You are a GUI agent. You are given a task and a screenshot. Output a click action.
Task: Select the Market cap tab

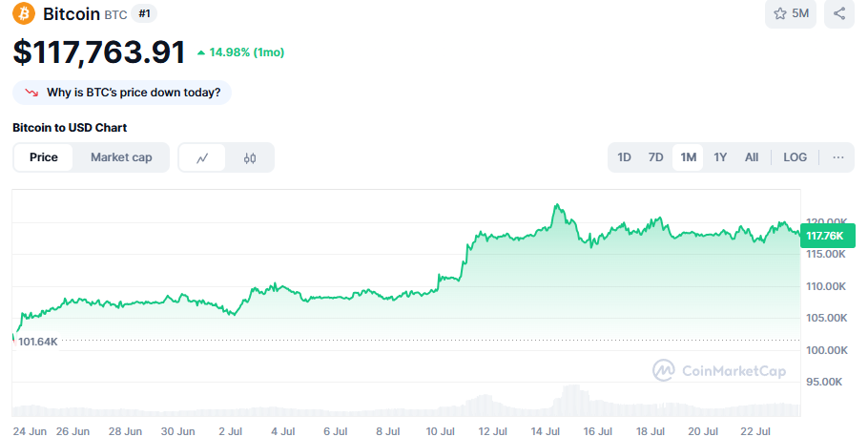[121, 157]
